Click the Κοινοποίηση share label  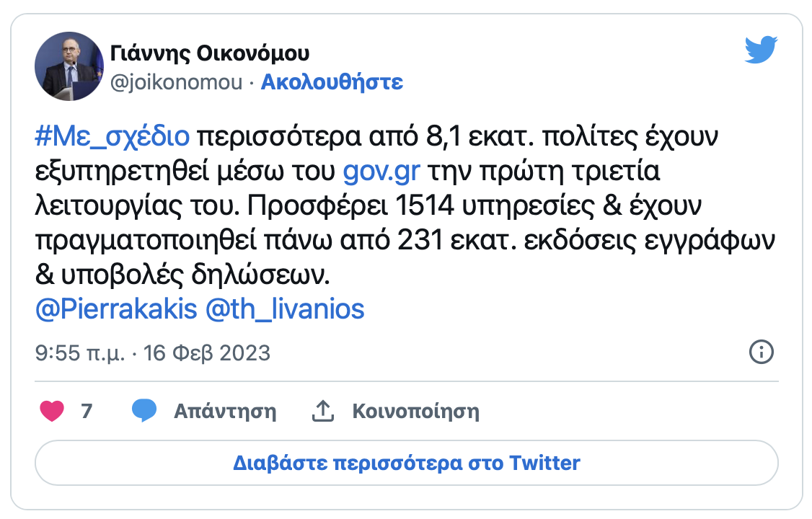tap(415, 412)
